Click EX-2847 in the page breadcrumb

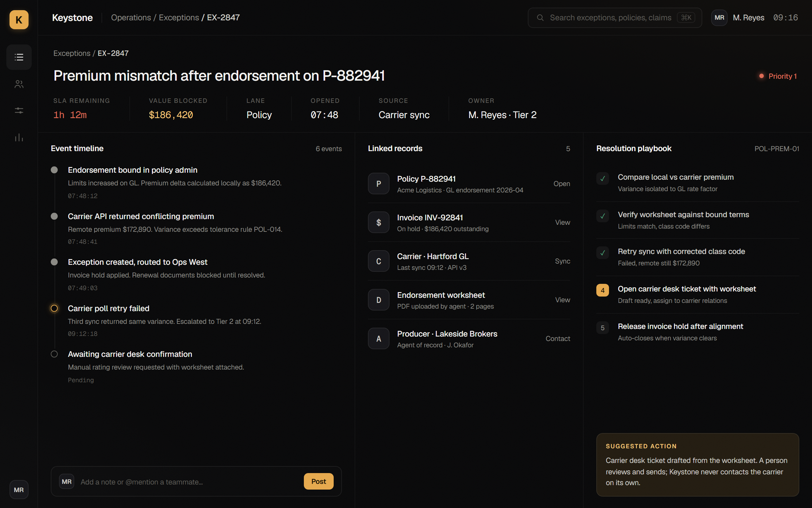click(x=113, y=53)
